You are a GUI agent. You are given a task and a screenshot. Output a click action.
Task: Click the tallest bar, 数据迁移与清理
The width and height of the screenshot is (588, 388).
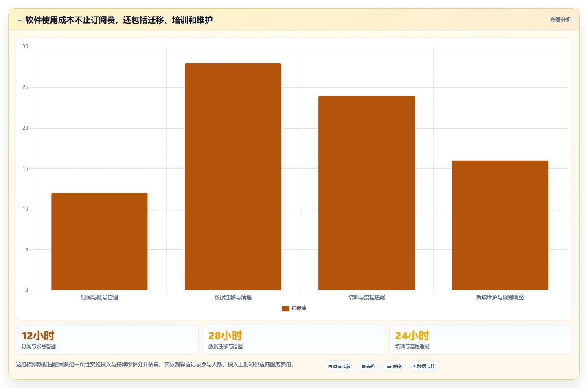pos(233,177)
